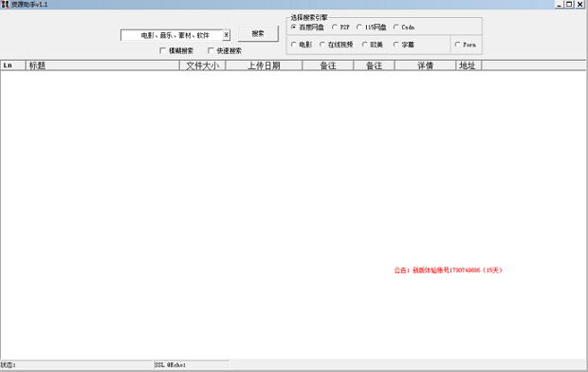588x372 pixels.
Task: Clear the search box with X button
Action: (226, 34)
